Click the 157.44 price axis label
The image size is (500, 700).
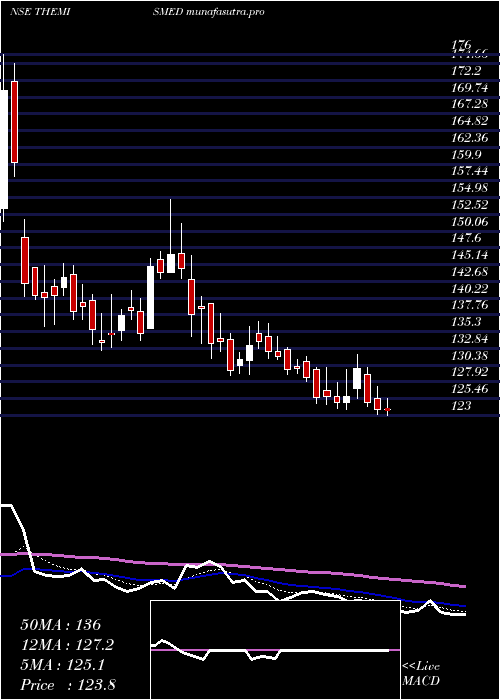click(x=470, y=171)
